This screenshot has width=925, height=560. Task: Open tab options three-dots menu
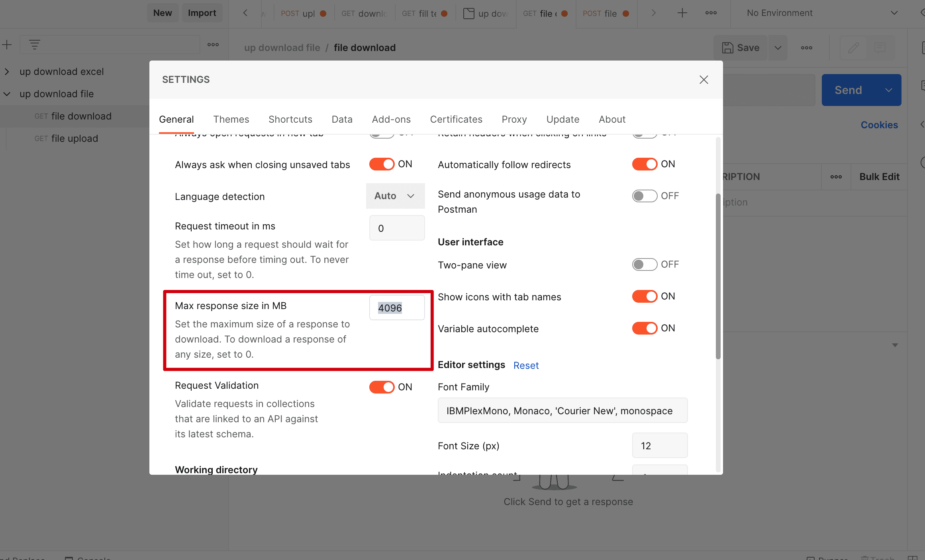coord(711,13)
